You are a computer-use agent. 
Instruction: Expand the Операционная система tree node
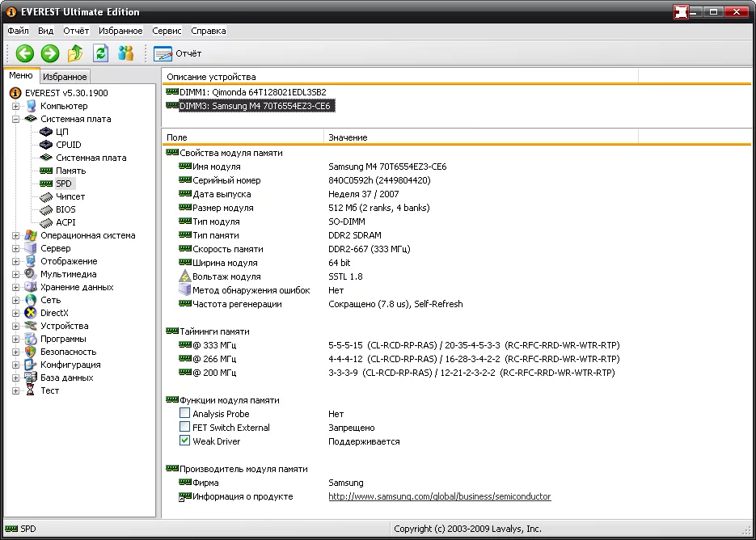[x=15, y=235]
